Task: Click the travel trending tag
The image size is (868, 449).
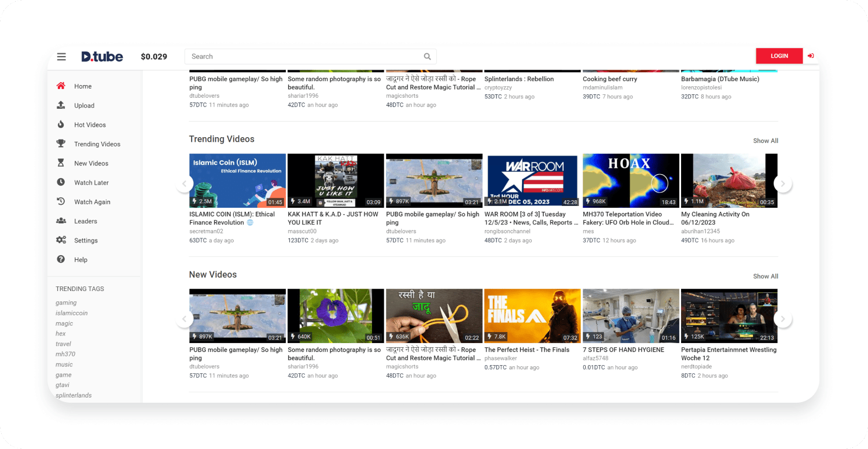Action: click(63, 344)
